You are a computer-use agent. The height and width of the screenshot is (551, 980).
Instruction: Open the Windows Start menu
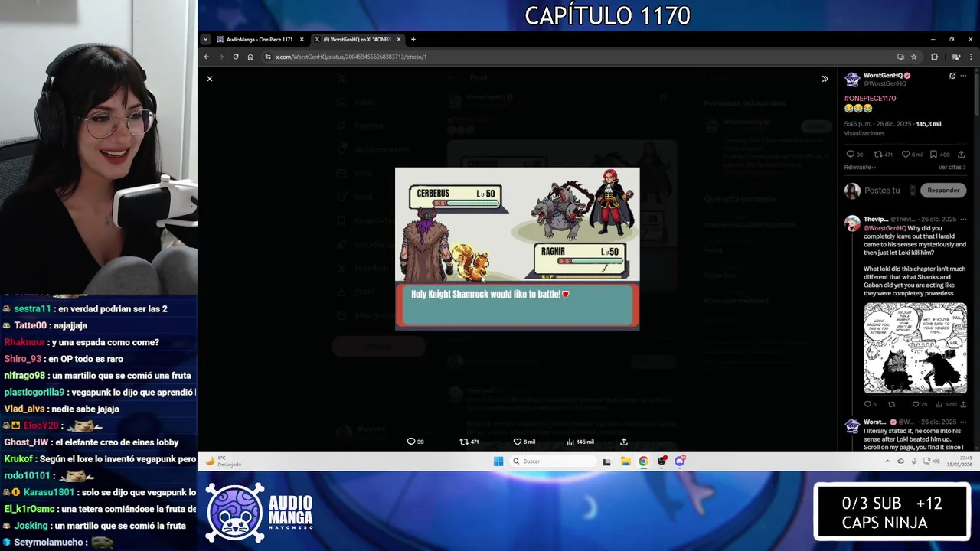pos(498,461)
